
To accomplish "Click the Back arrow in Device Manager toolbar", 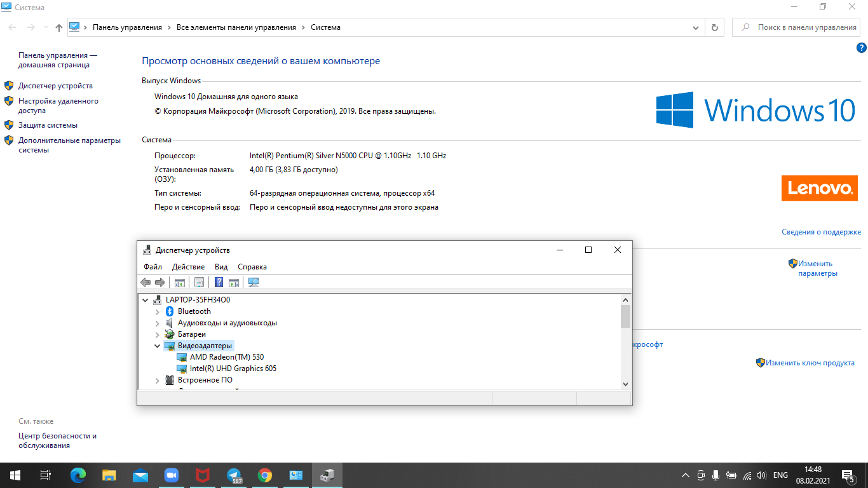I will coord(146,283).
